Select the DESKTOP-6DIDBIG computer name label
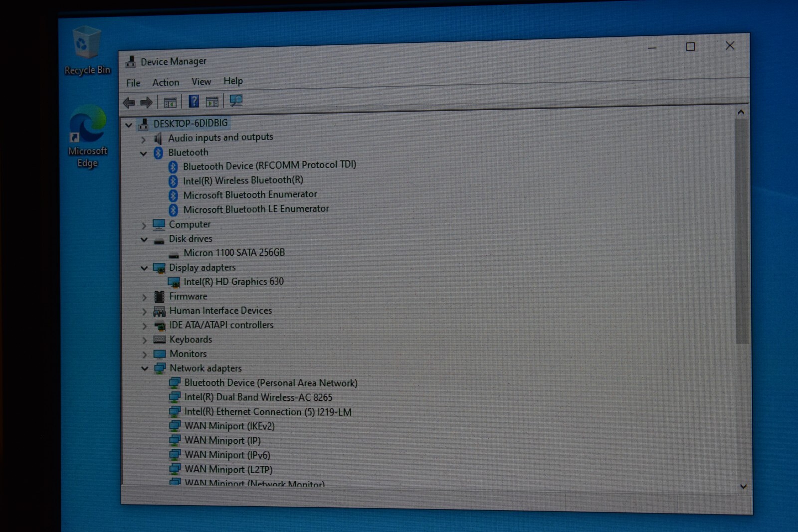 tap(191, 123)
